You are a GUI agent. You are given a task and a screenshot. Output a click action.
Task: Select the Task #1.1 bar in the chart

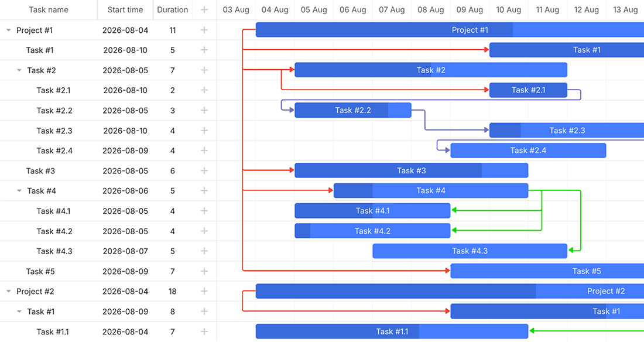392,331
